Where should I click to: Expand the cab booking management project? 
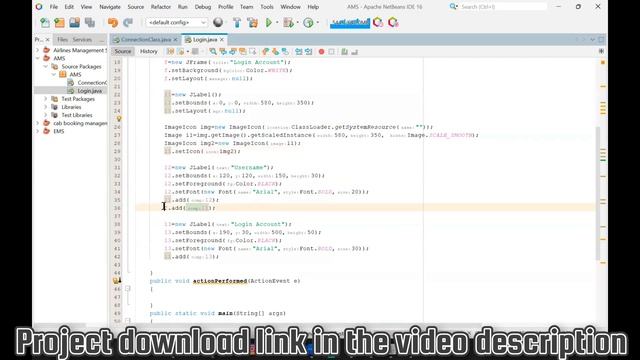click(38, 123)
